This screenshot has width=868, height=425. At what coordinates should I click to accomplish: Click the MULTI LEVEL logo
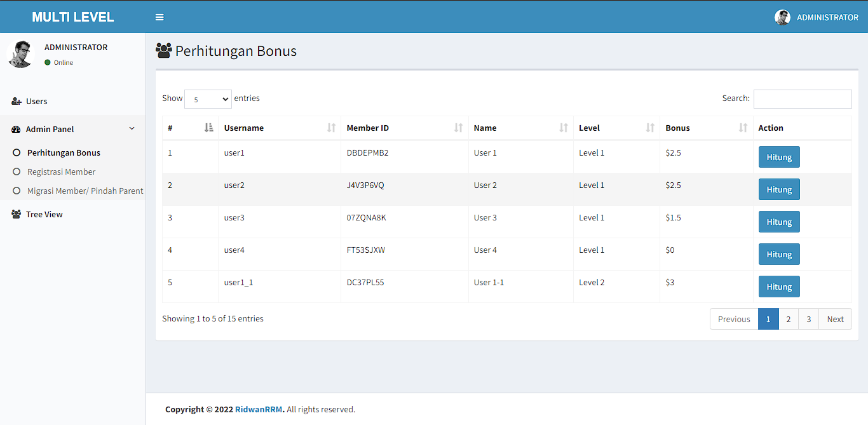point(73,17)
